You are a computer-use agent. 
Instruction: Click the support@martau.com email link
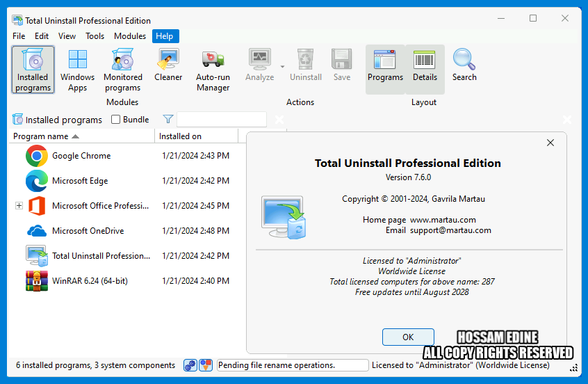450,230
